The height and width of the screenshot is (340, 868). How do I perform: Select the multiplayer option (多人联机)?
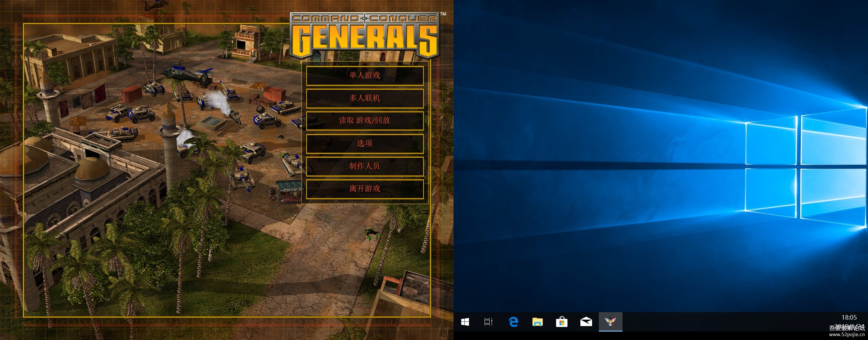pos(365,98)
